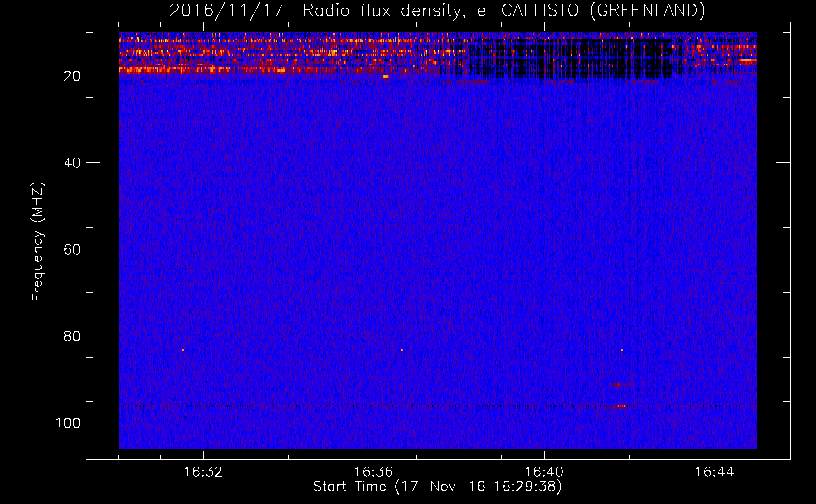Click the yellow spot at 20 MHz near 16:36
The height and width of the screenshot is (504, 816).
point(386,77)
